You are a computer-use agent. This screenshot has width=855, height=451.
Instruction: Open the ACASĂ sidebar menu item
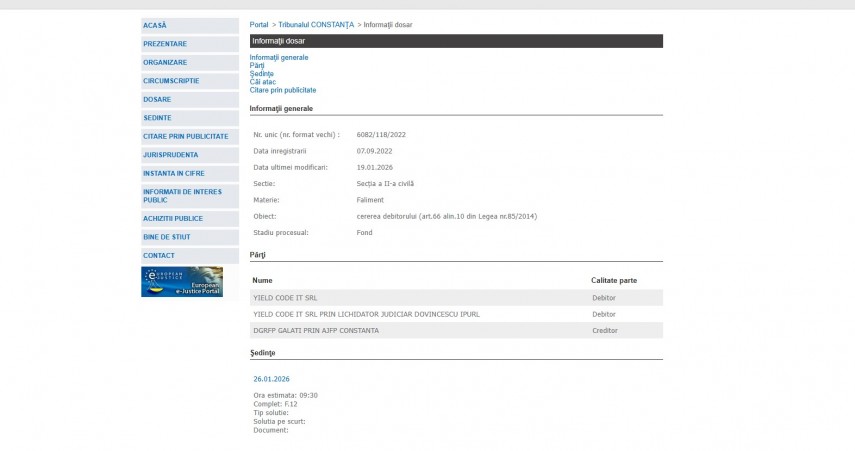(x=155, y=25)
